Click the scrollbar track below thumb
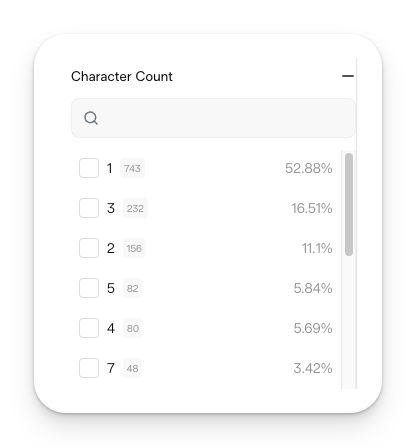 pos(349,322)
